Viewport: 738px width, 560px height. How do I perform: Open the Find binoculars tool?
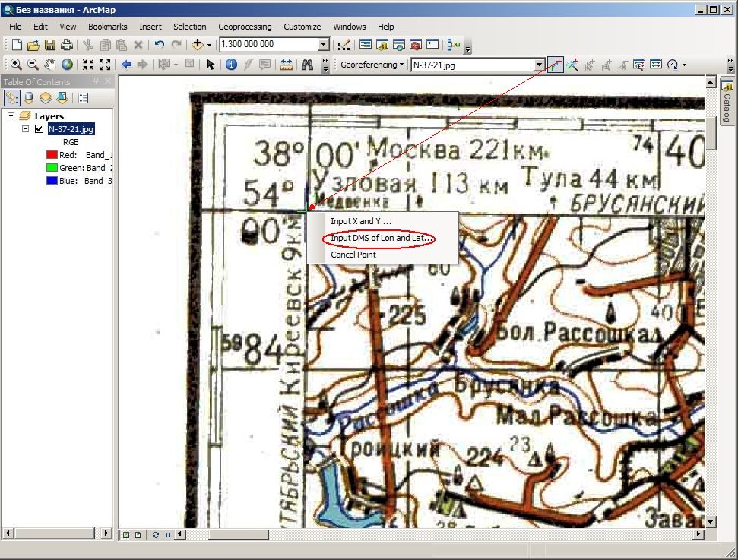click(x=307, y=65)
